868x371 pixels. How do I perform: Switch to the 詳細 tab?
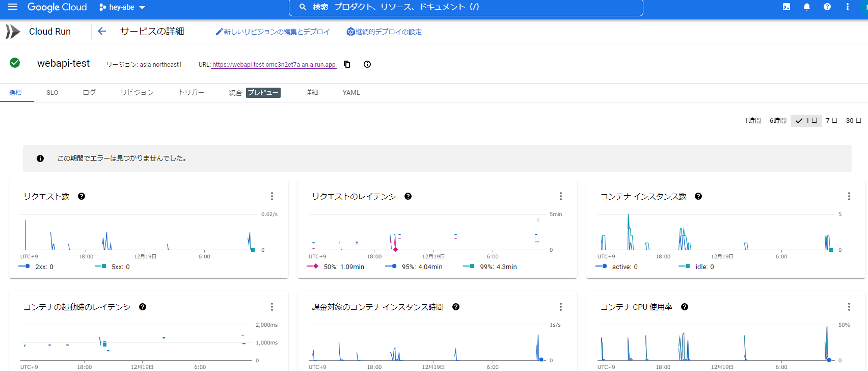pyautogui.click(x=312, y=93)
